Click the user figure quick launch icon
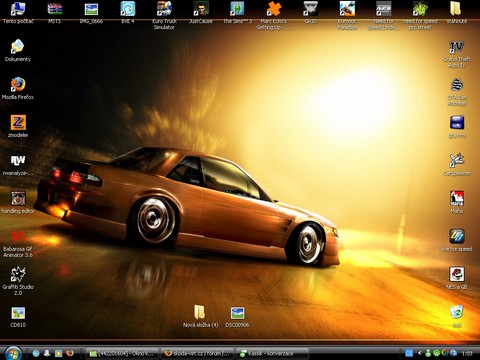 (47, 353)
